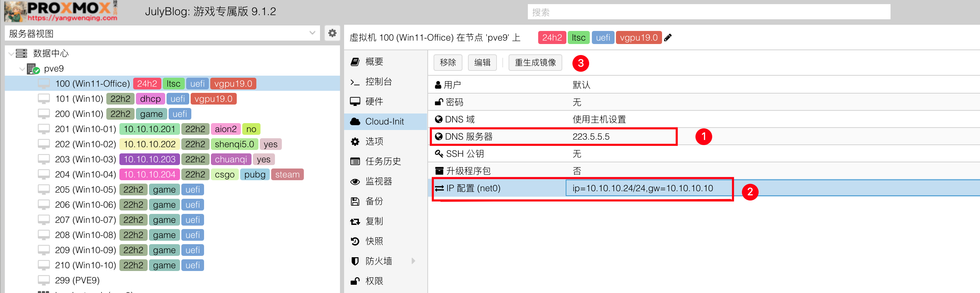Click the Edit button in Cloud-Init toolbar

[482, 63]
